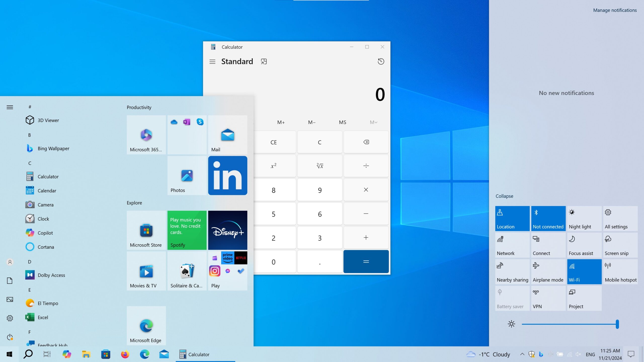Click Task View button on taskbar
The height and width of the screenshot is (362, 644).
[47, 354]
